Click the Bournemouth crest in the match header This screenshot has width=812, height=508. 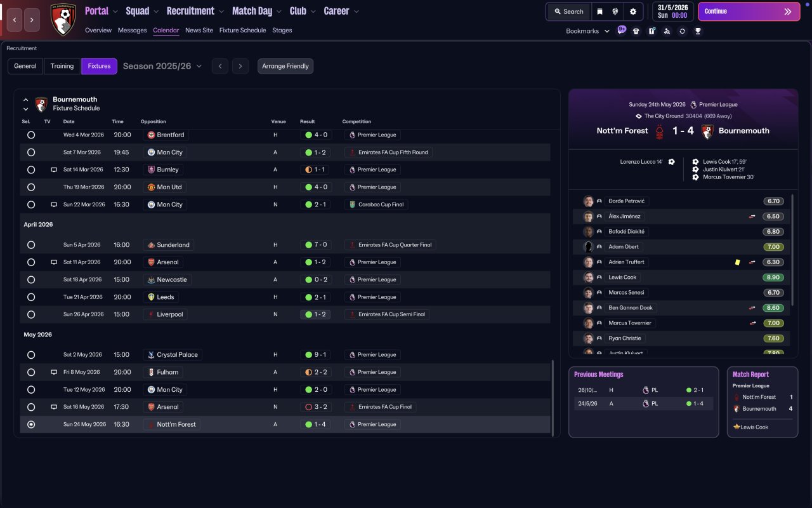707,131
